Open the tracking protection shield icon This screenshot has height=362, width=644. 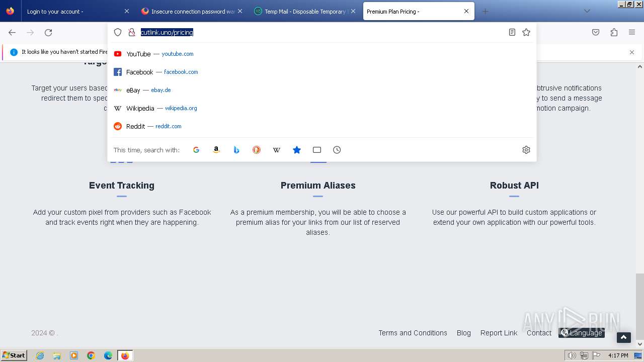point(118,32)
